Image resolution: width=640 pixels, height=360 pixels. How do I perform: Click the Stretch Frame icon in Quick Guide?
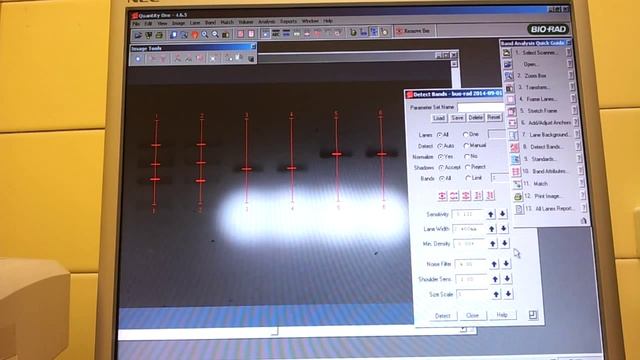coord(512,111)
